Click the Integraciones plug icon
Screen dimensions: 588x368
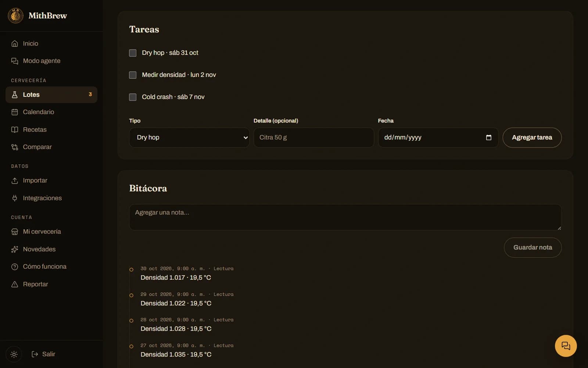[x=15, y=198]
